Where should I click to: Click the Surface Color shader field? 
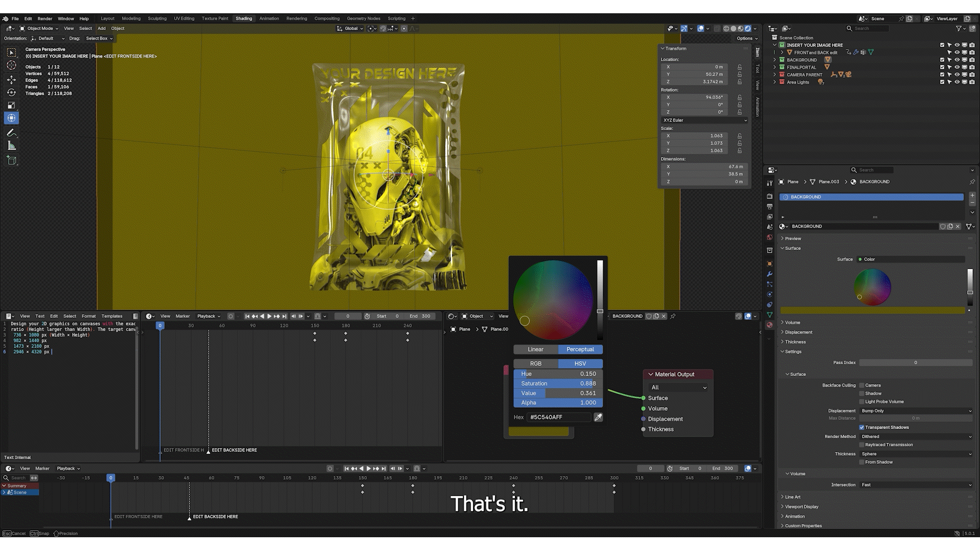pyautogui.click(x=911, y=259)
